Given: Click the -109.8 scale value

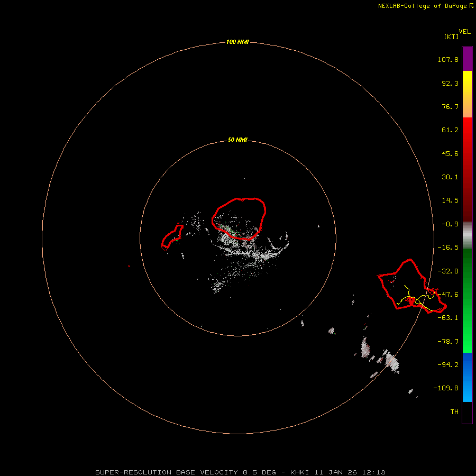Looking at the screenshot, I should pyautogui.click(x=446, y=388).
